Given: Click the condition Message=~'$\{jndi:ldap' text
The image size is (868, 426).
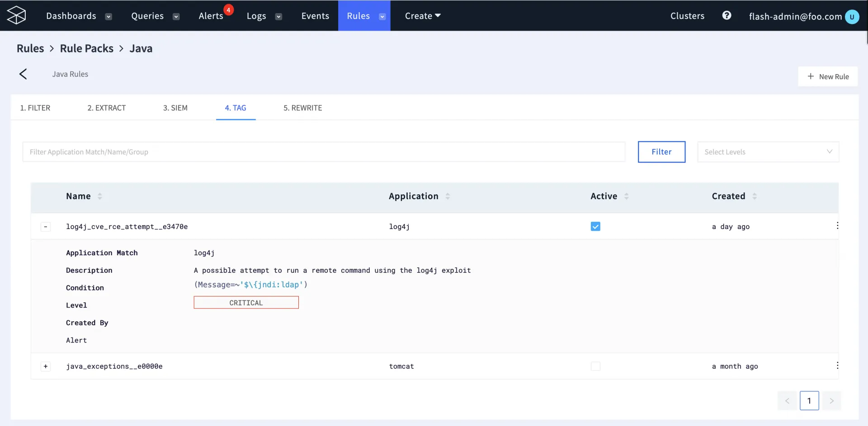Looking at the screenshot, I should click(250, 285).
